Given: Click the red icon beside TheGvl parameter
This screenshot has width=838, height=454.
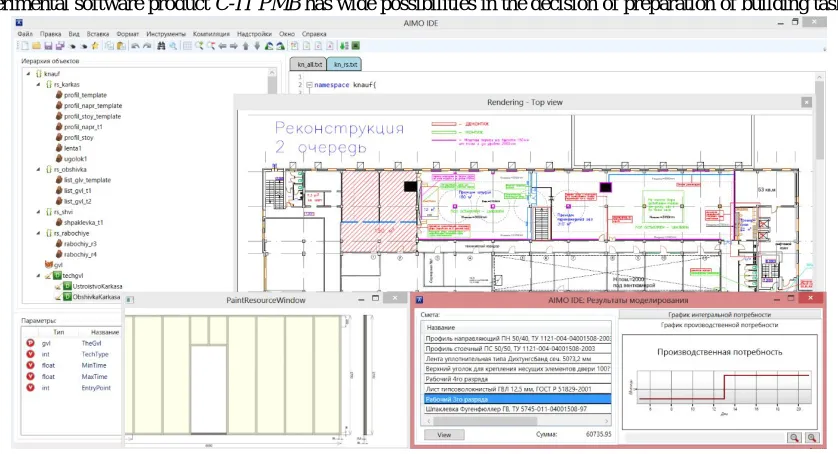Looking at the screenshot, I should (x=30, y=343).
